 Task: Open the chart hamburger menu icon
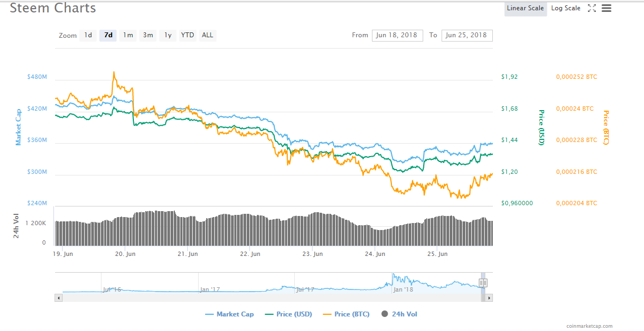pyautogui.click(x=606, y=8)
